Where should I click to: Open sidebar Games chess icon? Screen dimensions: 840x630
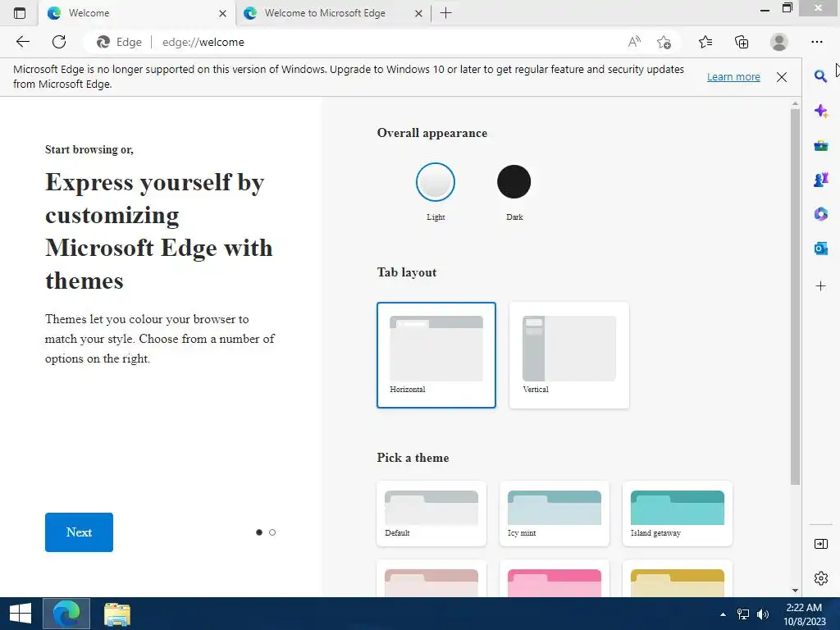pyautogui.click(x=820, y=180)
